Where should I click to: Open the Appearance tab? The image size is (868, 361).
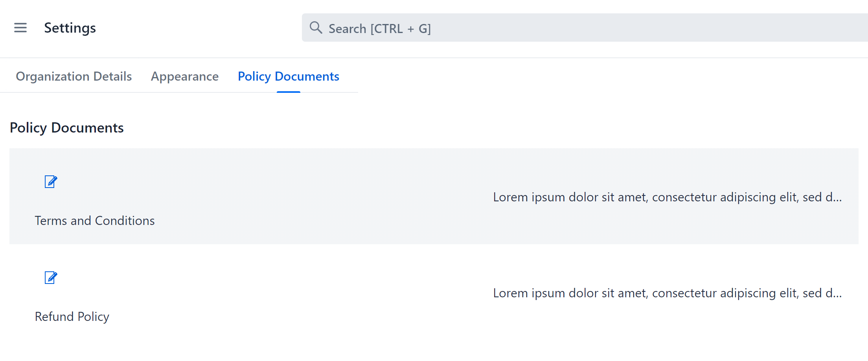pos(185,76)
